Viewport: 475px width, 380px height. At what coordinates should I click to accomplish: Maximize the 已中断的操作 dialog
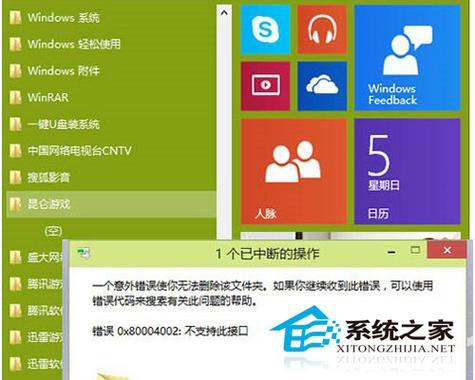click(x=415, y=250)
